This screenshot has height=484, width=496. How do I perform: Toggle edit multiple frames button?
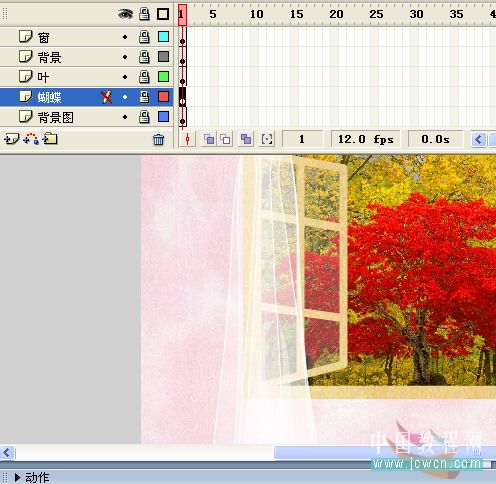pos(246,139)
